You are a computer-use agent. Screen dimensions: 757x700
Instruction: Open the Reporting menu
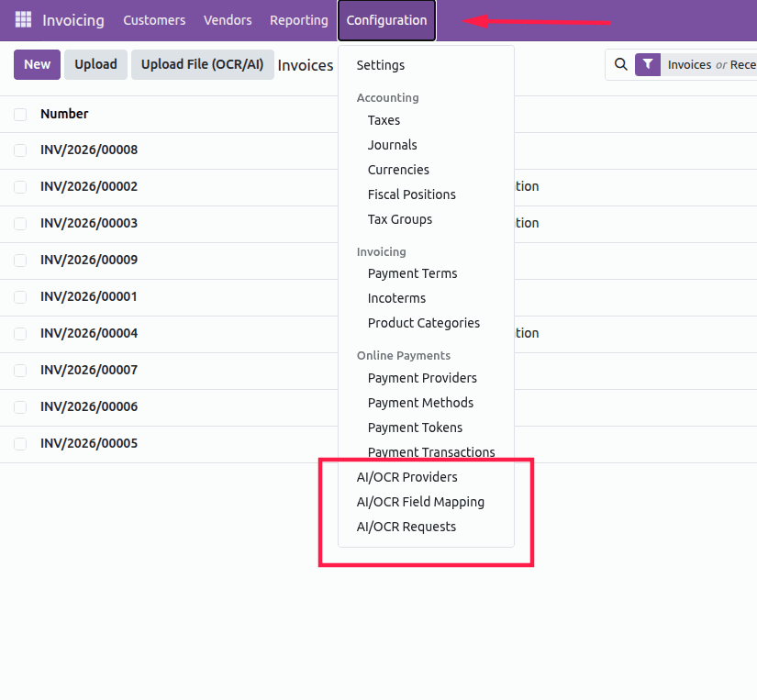coord(299,20)
